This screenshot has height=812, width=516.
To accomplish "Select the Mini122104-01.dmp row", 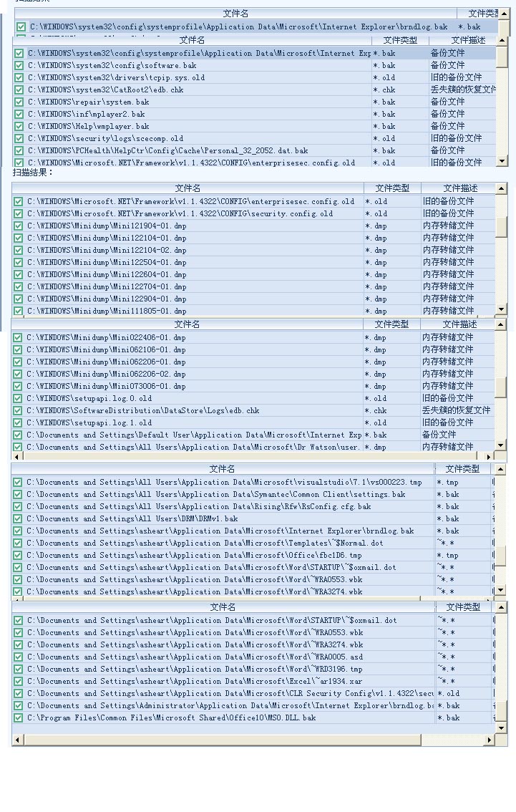I will coord(253,238).
